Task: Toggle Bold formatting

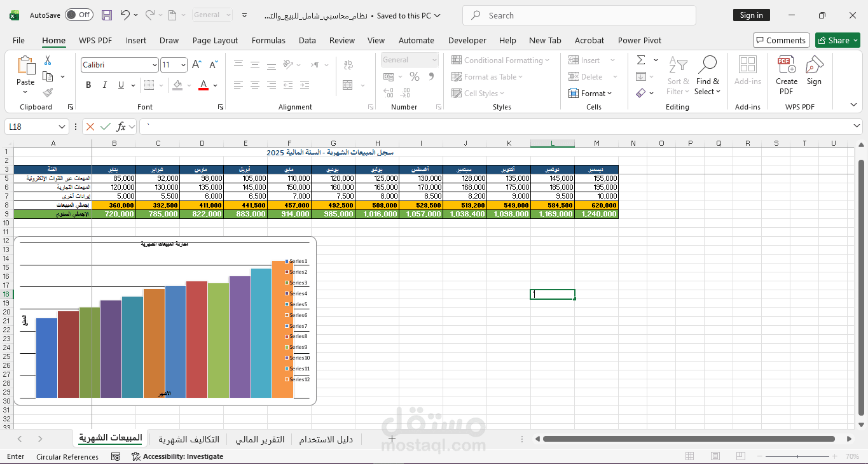Action: pos(88,85)
